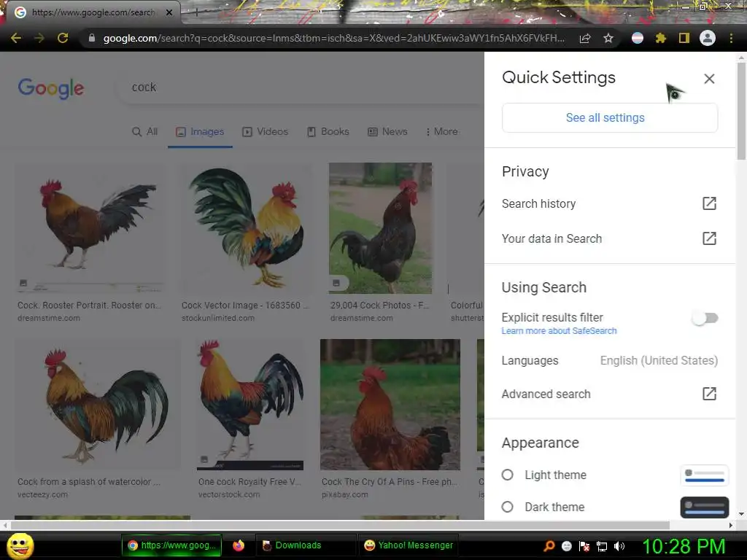Open the Learn more about SafeSearch link

(559, 331)
